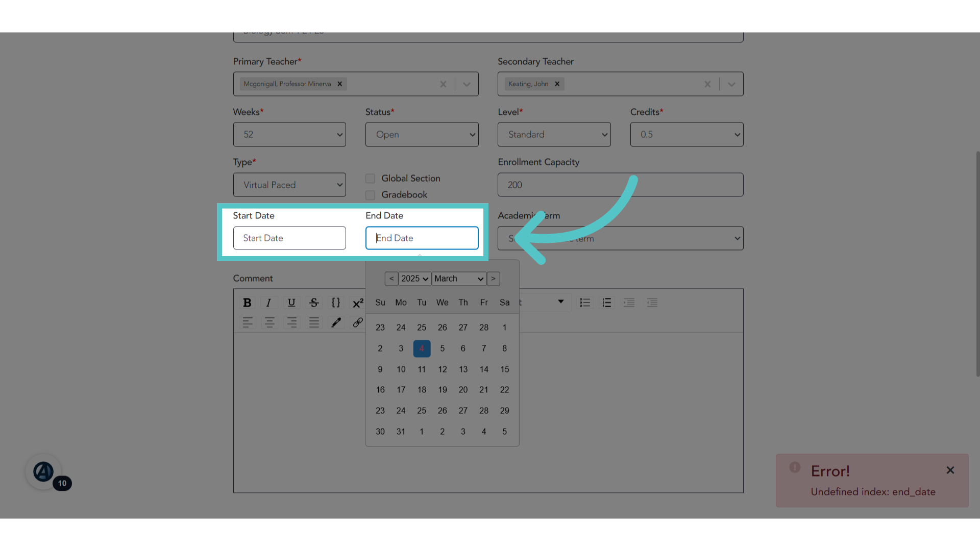Apply strikethrough formatting in Comment toolbar
The width and height of the screenshot is (980, 551).
point(314,303)
